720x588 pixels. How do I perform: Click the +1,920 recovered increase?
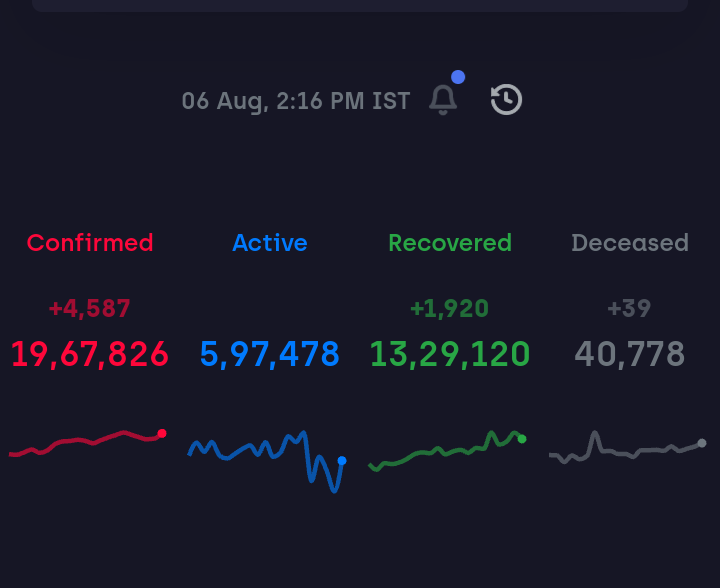[450, 308]
